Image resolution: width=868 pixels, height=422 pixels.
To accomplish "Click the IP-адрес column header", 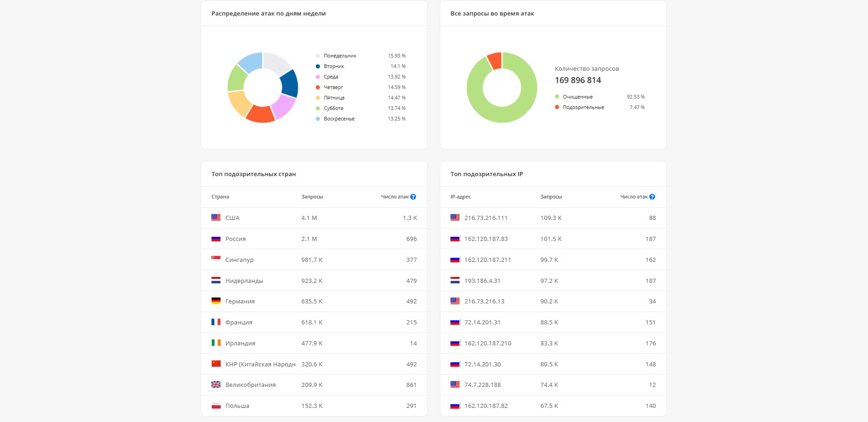I will [460, 197].
